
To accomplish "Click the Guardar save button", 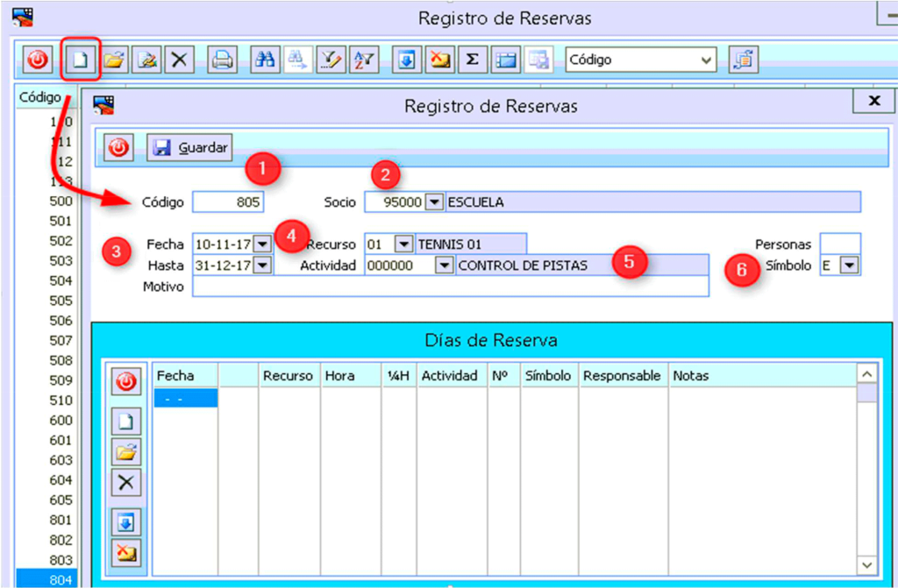I will click(189, 148).
